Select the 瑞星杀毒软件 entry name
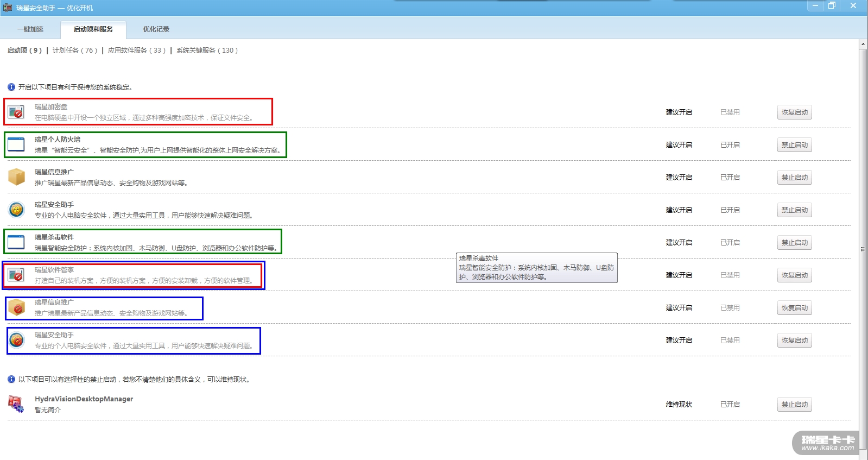This screenshot has width=868, height=460. (x=54, y=237)
